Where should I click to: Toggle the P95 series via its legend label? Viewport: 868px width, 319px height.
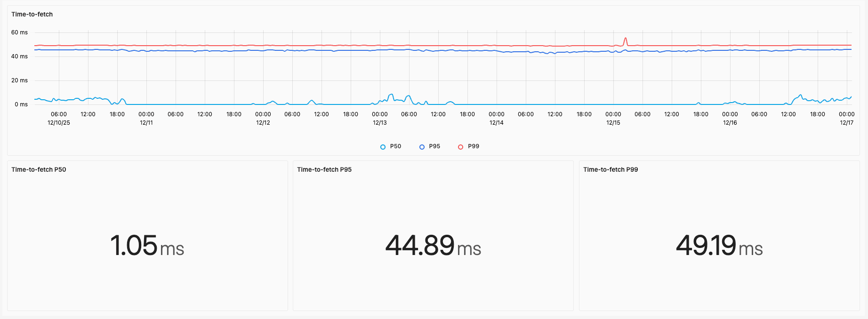[x=434, y=146]
